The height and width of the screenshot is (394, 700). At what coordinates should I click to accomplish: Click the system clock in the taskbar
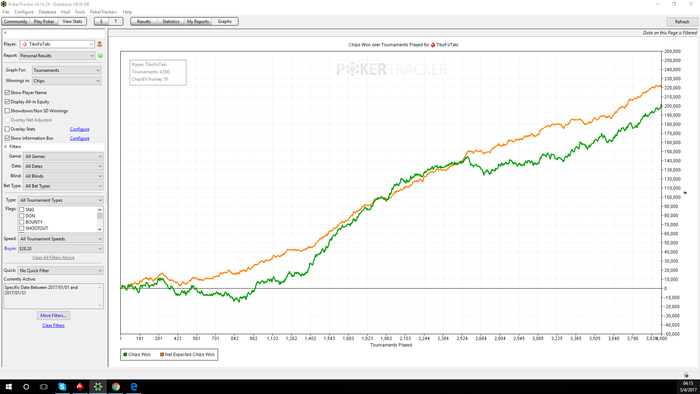tap(688, 387)
